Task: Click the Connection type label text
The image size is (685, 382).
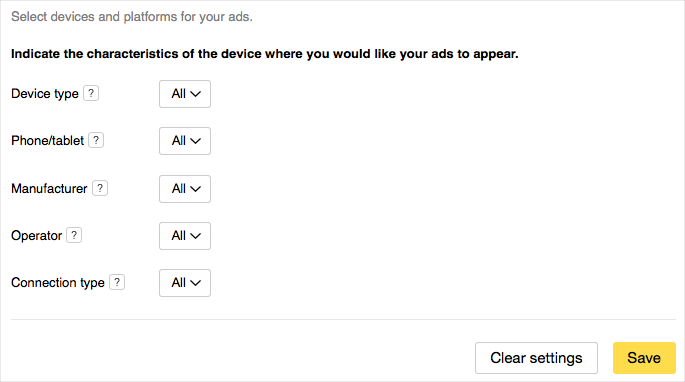Action: tap(58, 283)
